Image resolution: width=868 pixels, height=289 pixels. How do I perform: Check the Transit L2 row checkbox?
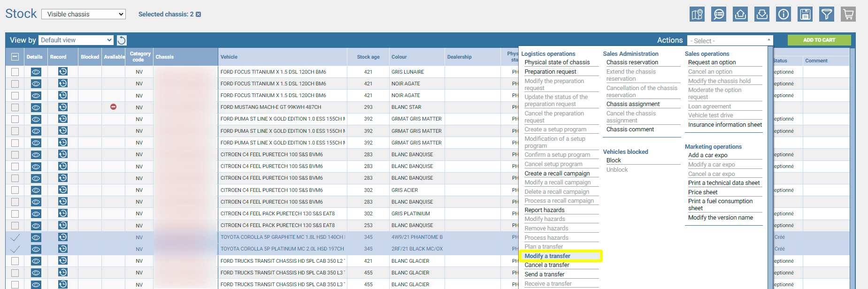tap(15, 261)
